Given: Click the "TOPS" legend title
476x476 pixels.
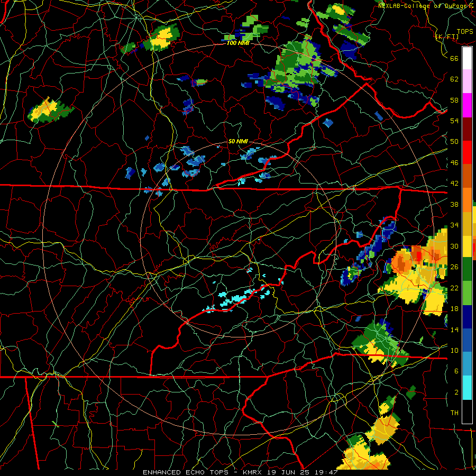Looking at the screenshot, I should (x=465, y=32).
